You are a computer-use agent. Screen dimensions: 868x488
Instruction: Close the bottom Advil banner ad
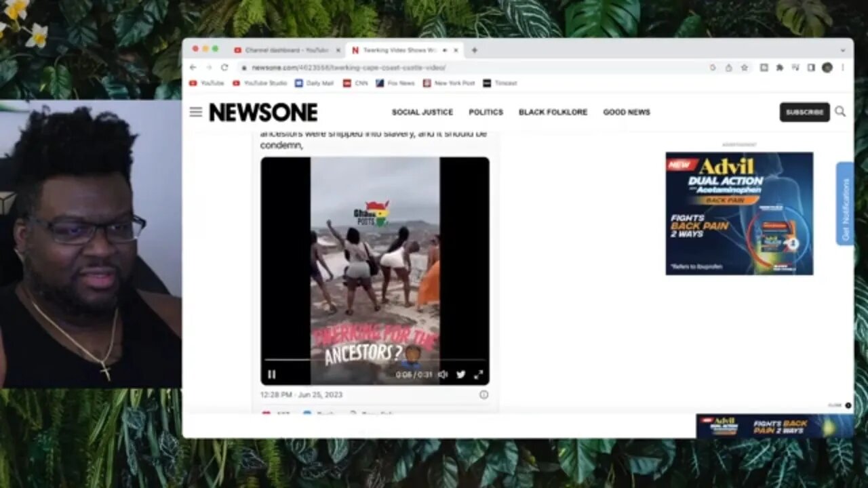tap(848, 405)
